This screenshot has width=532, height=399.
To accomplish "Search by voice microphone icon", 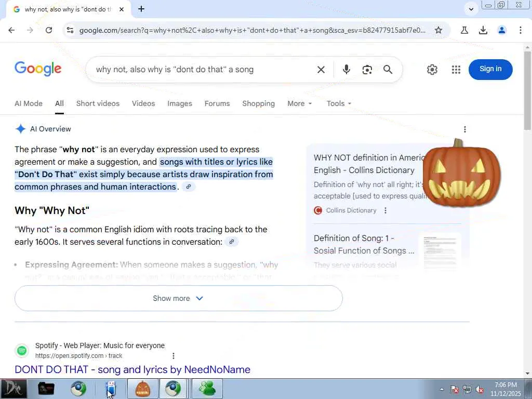I will [346, 70].
